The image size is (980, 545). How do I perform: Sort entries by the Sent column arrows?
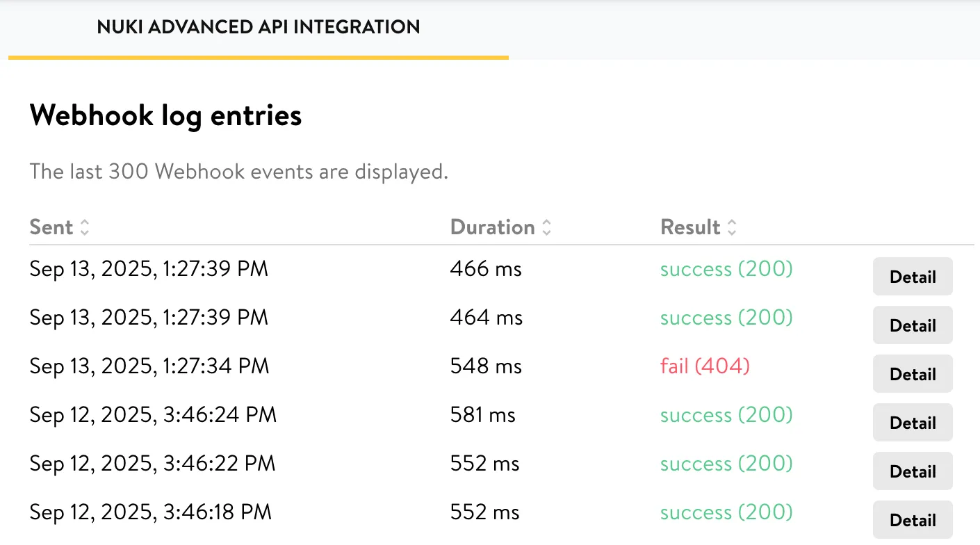pyautogui.click(x=85, y=227)
